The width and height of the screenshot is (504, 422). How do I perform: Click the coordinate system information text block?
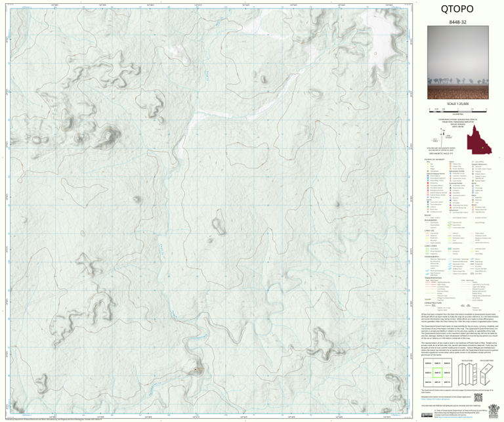click(457, 123)
